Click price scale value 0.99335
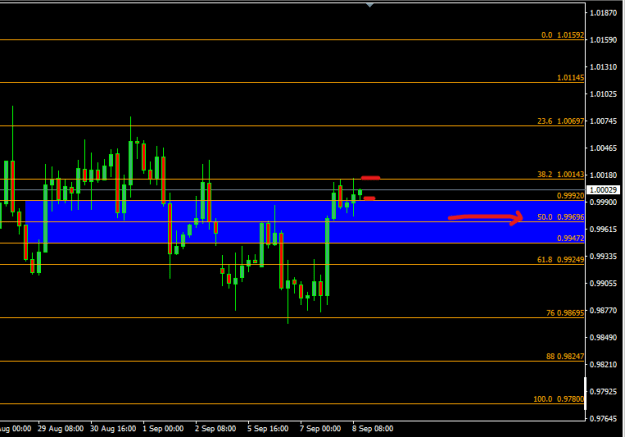This screenshot has width=625, height=437. pyautogui.click(x=603, y=256)
